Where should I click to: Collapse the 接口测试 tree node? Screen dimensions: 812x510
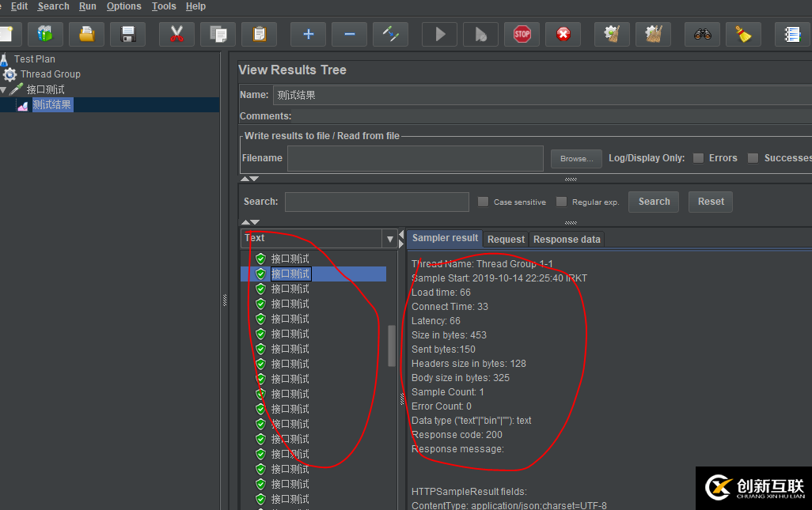[4, 89]
